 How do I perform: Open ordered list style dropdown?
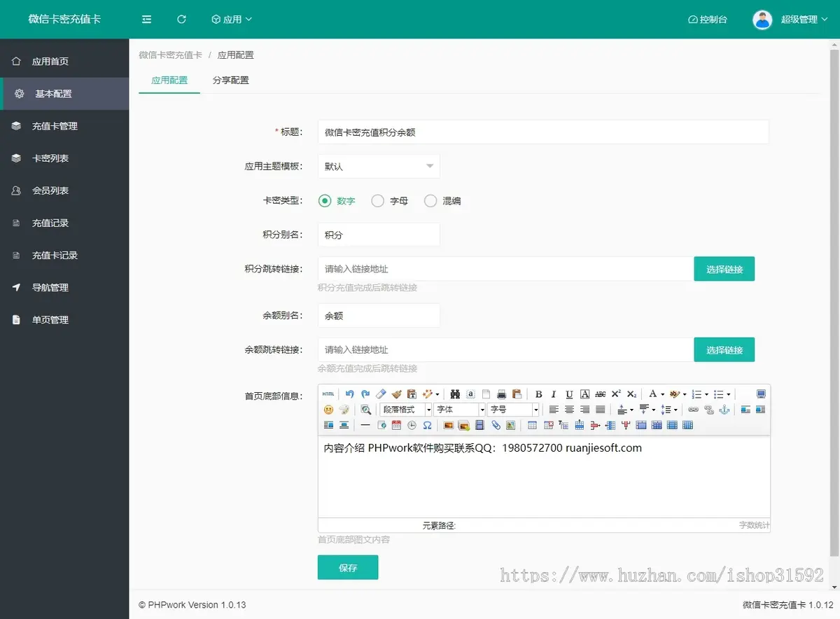706,394
